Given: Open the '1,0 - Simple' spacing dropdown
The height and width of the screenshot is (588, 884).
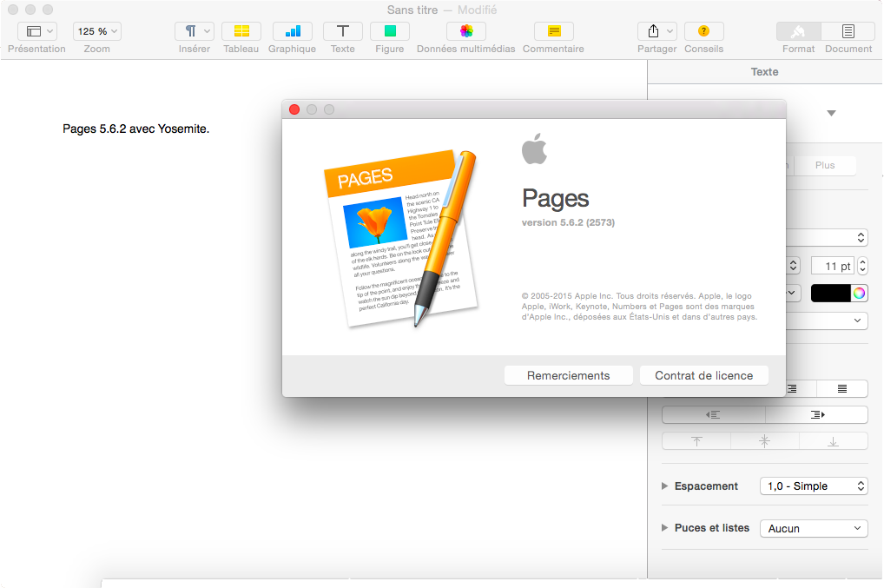Looking at the screenshot, I should pyautogui.click(x=814, y=486).
